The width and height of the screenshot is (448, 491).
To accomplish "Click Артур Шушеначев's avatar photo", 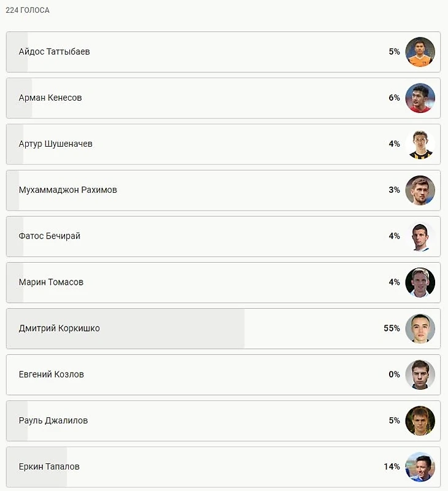I will (x=420, y=144).
